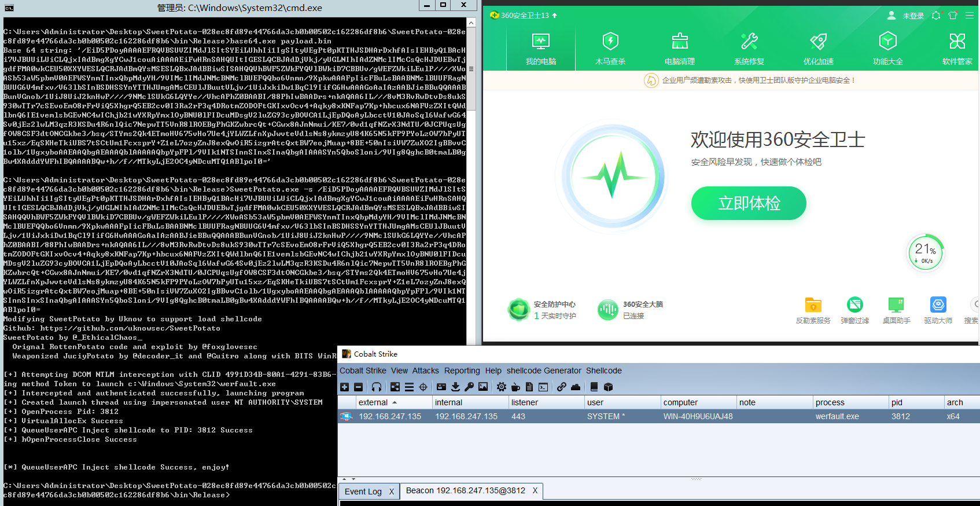Screen dimensions: 980x506
Task: Open Keystrokes with the key icon
Action: [x=469, y=387]
